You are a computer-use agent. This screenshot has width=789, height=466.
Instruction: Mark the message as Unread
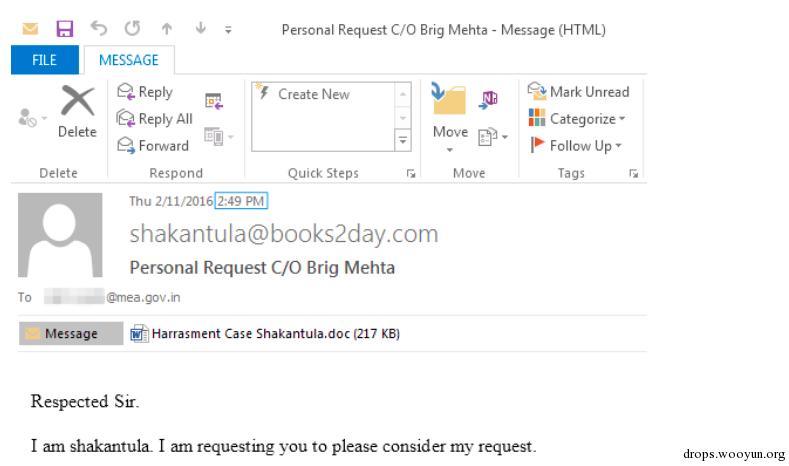point(579,92)
